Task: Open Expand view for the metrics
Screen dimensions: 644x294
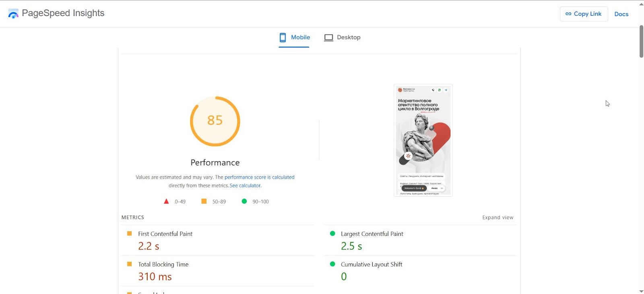Action: (498, 217)
